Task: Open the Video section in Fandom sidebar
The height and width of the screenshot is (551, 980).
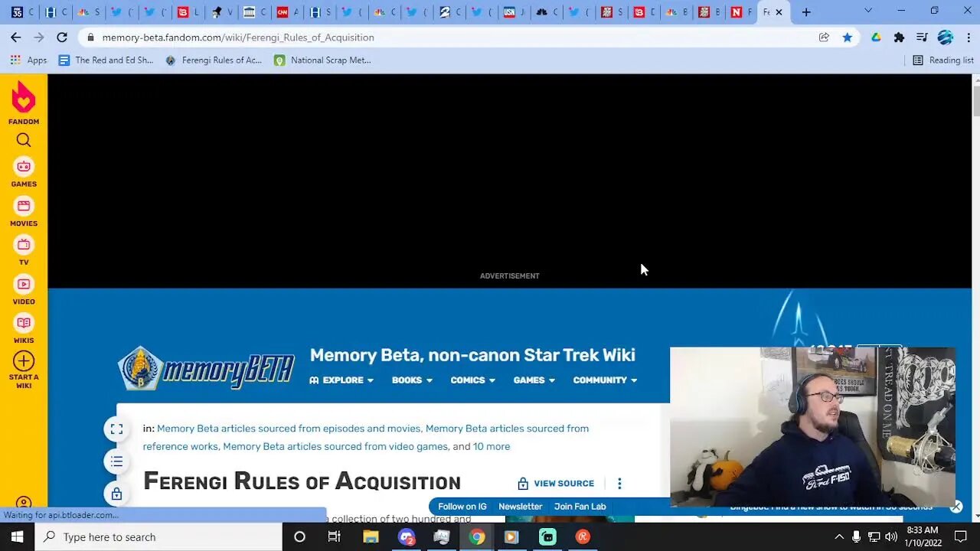Action: (x=24, y=291)
